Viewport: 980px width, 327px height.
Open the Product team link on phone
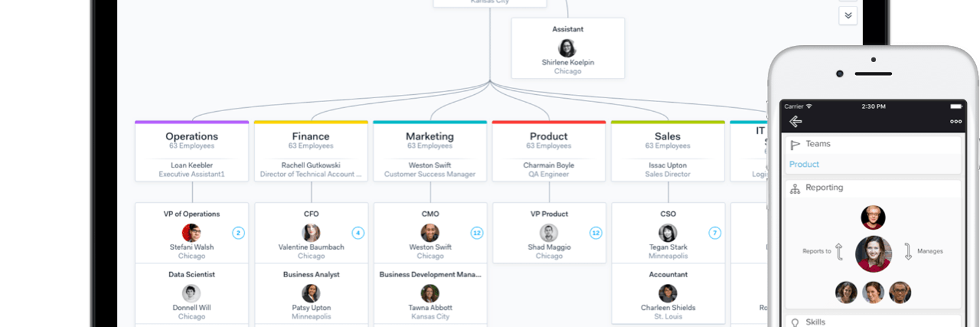(804, 164)
